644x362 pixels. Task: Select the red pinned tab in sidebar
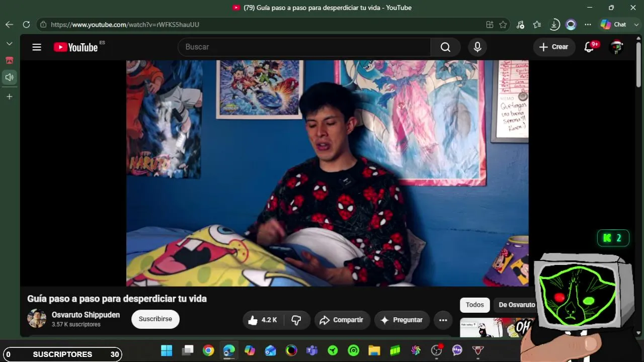tap(9, 60)
